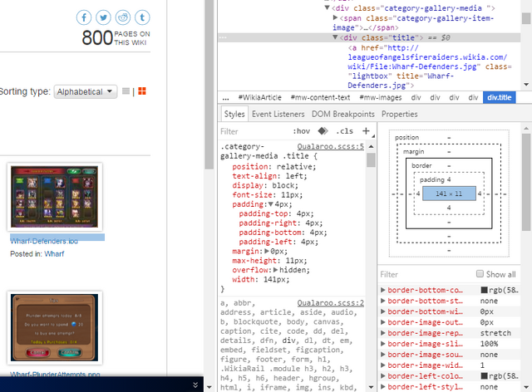Share page via Tumblr icon
Image resolution: width=532 pixels, height=392 pixels.
[142, 17]
